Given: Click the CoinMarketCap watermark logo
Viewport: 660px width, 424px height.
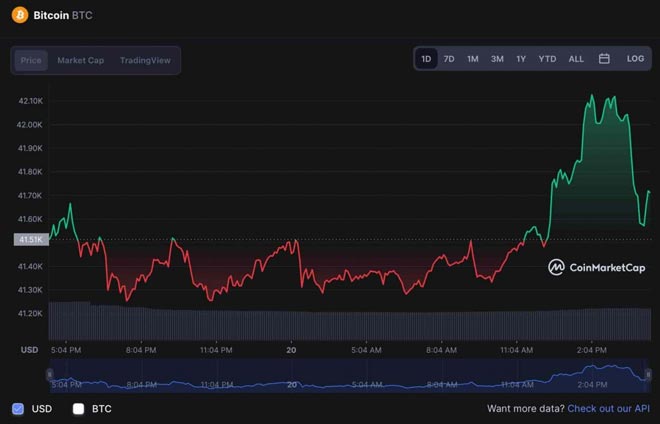Looking at the screenshot, I should [597, 267].
